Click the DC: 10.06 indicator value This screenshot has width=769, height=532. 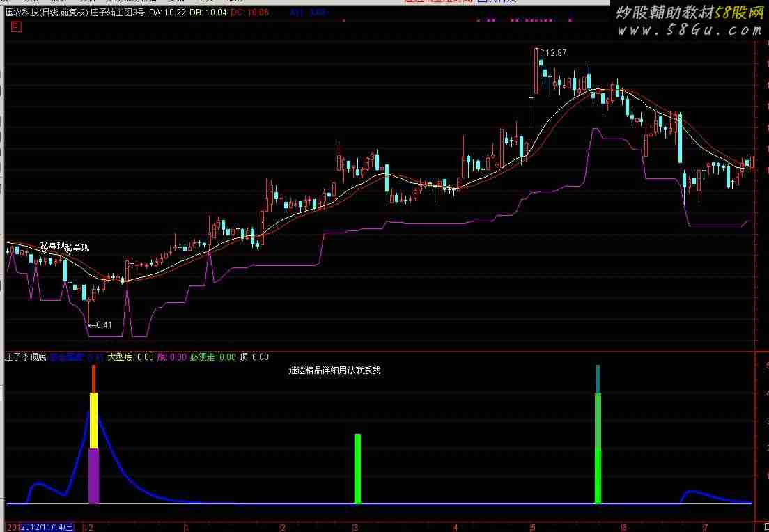click(249, 13)
